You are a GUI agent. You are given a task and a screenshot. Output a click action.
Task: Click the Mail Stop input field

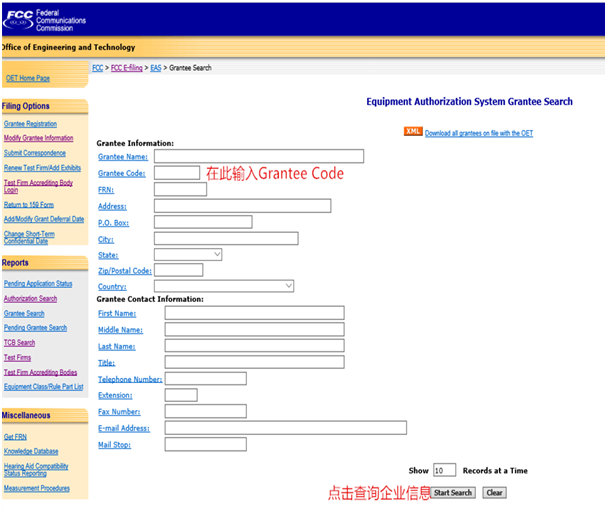point(206,444)
